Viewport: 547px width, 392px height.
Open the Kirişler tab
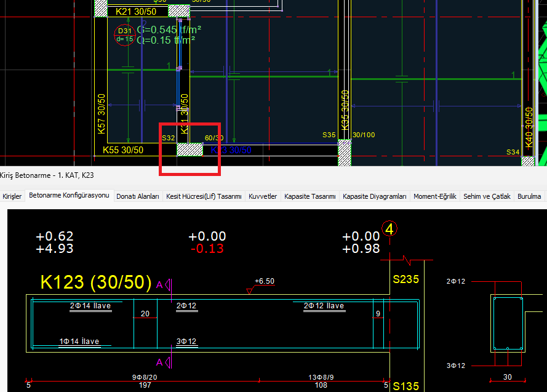coord(12,196)
